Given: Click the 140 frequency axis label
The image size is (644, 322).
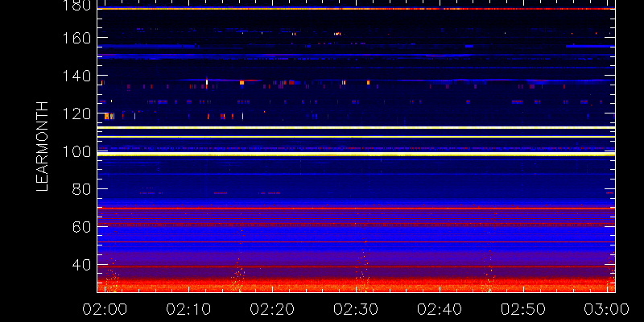Looking at the screenshot, I should tap(77, 76).
